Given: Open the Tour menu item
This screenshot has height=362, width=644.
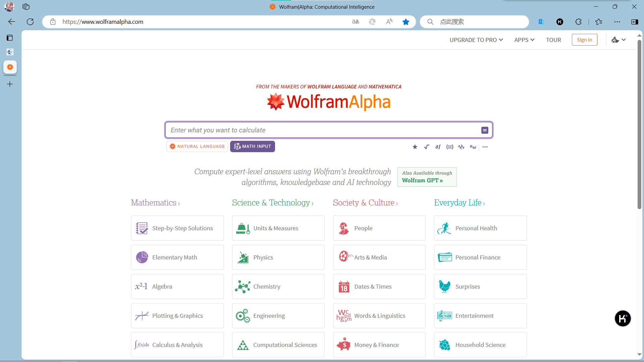Looking at the screenshot, I should click(553, 40).
